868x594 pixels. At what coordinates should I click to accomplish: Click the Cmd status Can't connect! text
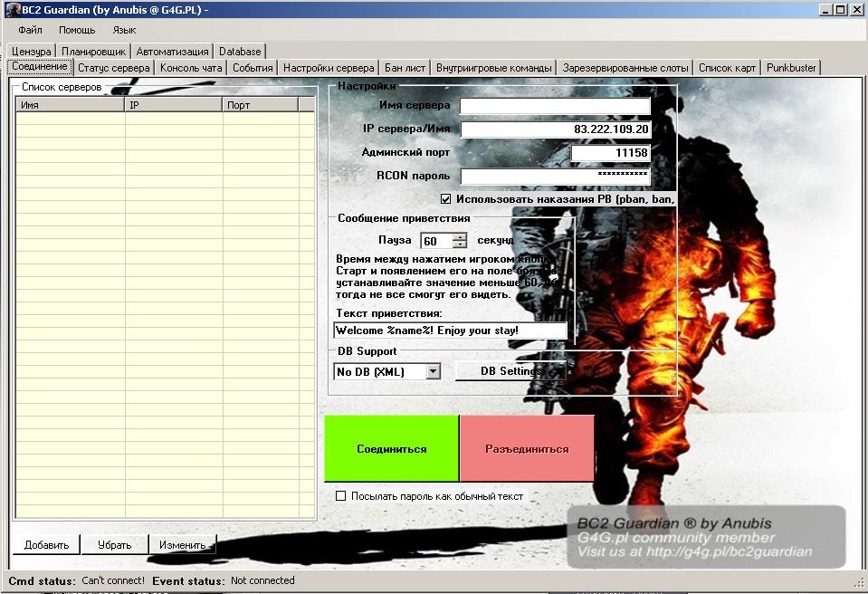coord(113,580)
